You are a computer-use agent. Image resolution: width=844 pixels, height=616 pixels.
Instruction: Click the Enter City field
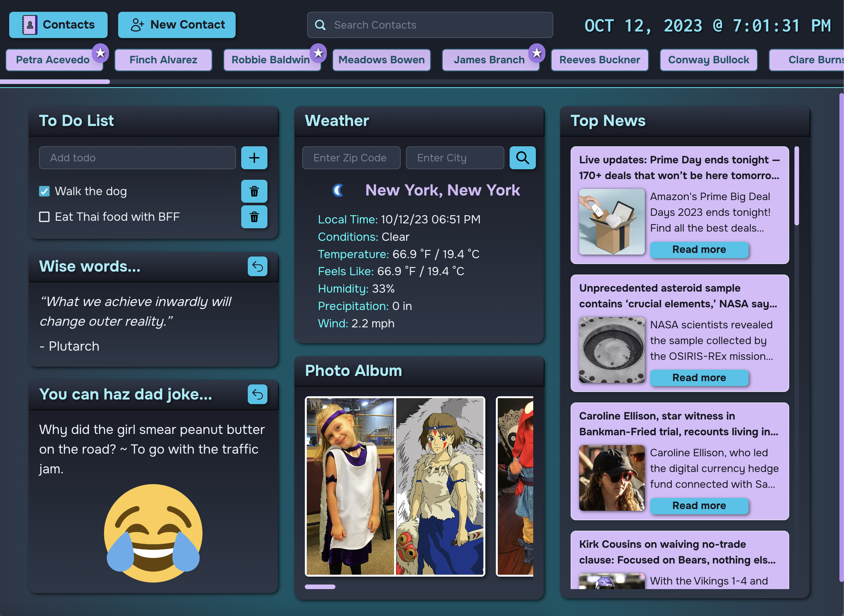coord(455,158)
